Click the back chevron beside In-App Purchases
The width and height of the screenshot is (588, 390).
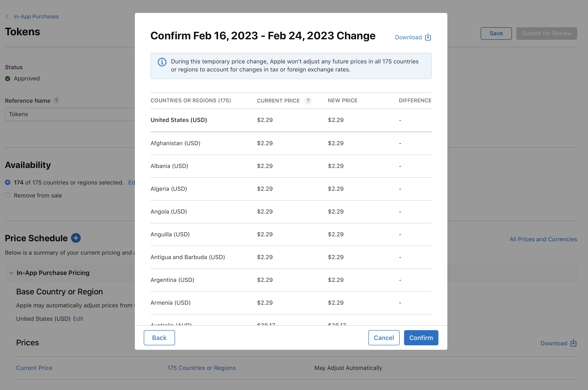7,16
